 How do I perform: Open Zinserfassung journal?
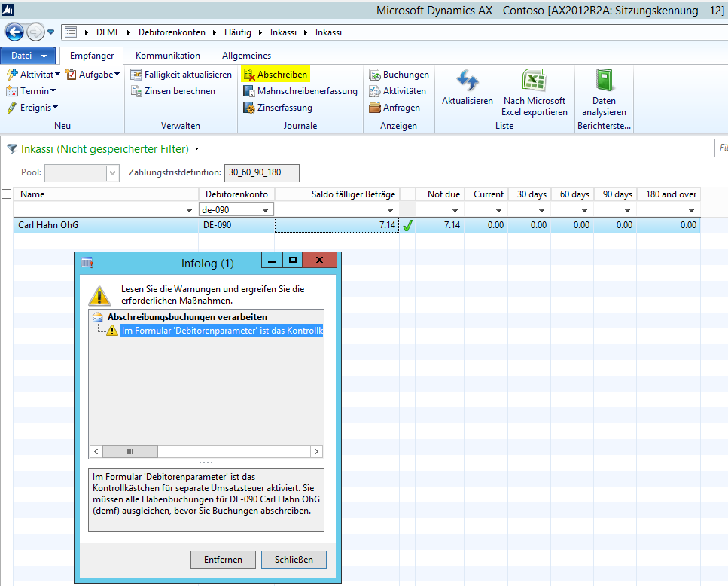pyautogui.click(x=277, y=108)
